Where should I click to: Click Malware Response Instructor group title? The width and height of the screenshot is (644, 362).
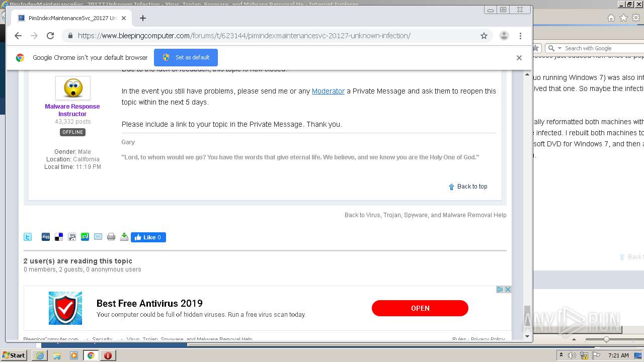72,110
